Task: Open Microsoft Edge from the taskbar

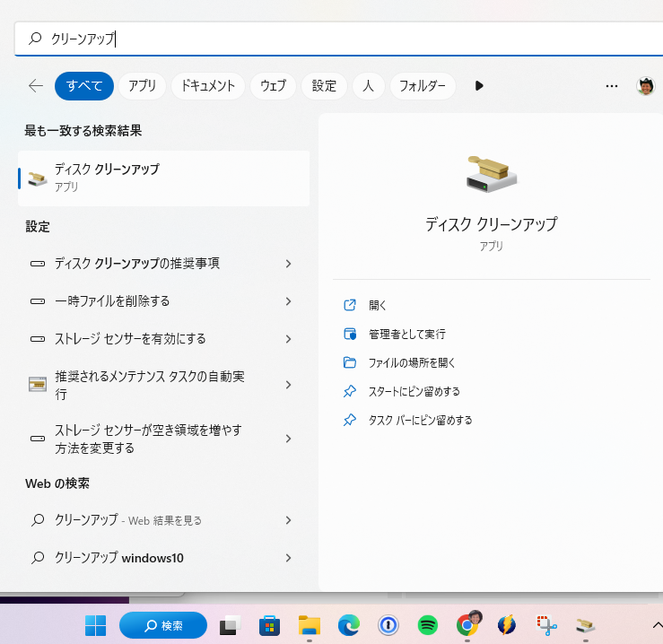Action: (348, 625)
